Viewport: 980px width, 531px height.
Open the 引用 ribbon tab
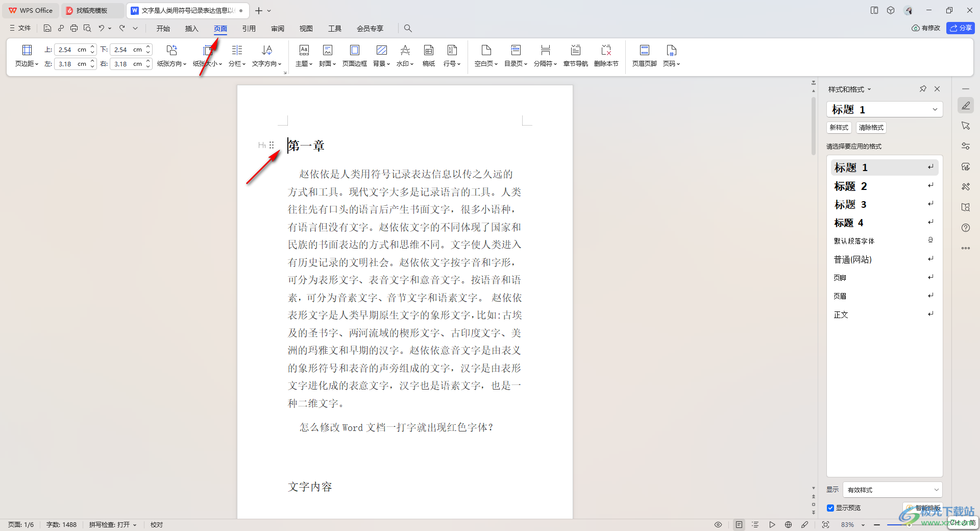click(249, 29)
